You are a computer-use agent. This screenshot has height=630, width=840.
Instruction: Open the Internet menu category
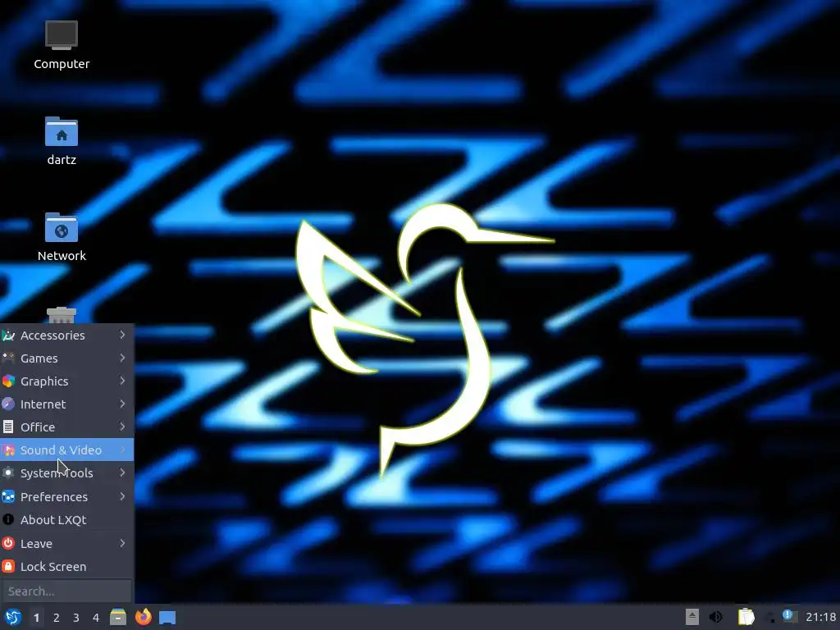point(67,404)
